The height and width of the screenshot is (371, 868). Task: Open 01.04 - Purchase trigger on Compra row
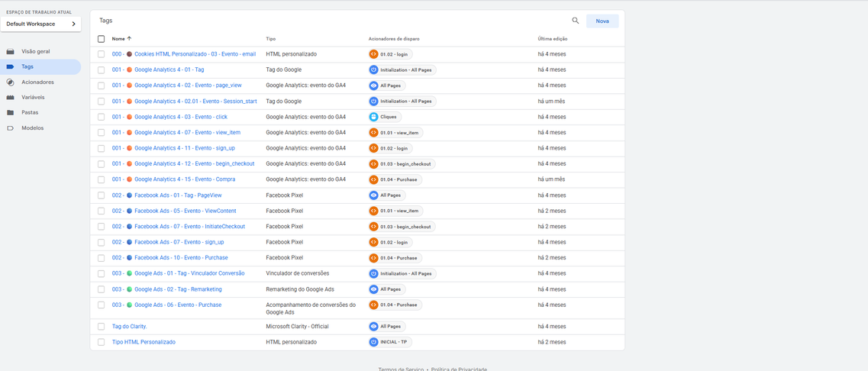(x=395, y=179)
